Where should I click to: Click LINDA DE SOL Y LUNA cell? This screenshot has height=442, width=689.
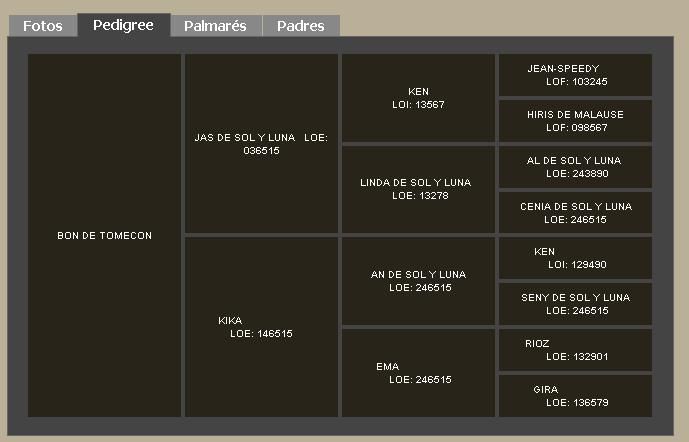click(418, 189)
